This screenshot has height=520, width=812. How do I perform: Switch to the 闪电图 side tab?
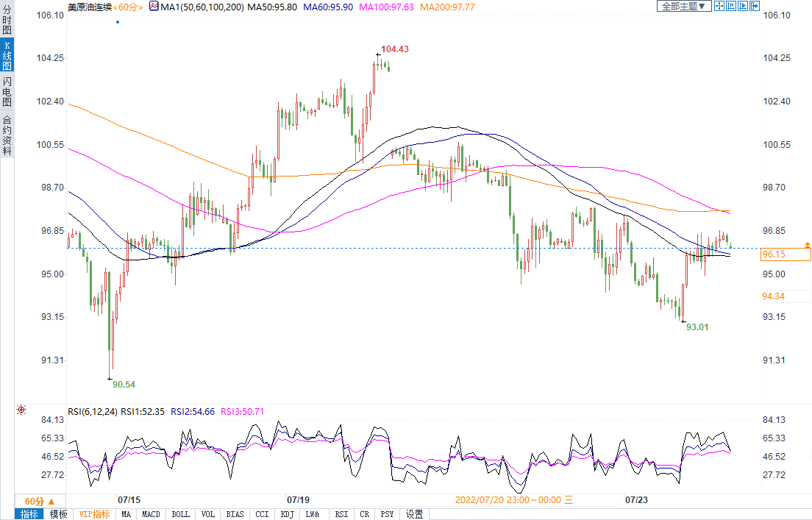7,91
